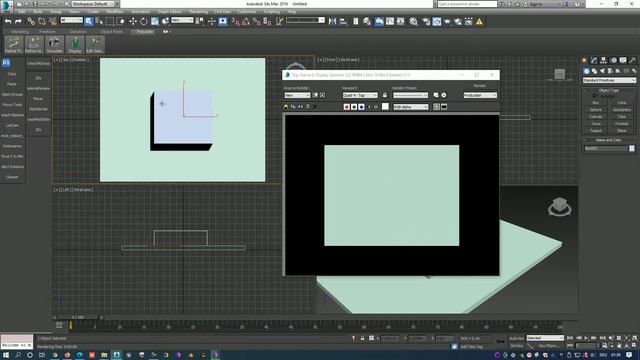Click the Sphere primitive button
This screenshot has width=640, height=360.
596,110
